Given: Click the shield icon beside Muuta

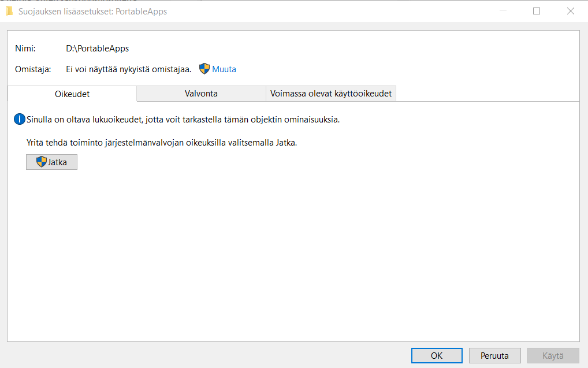Looking at the screenshot, I should pos(204,69).
